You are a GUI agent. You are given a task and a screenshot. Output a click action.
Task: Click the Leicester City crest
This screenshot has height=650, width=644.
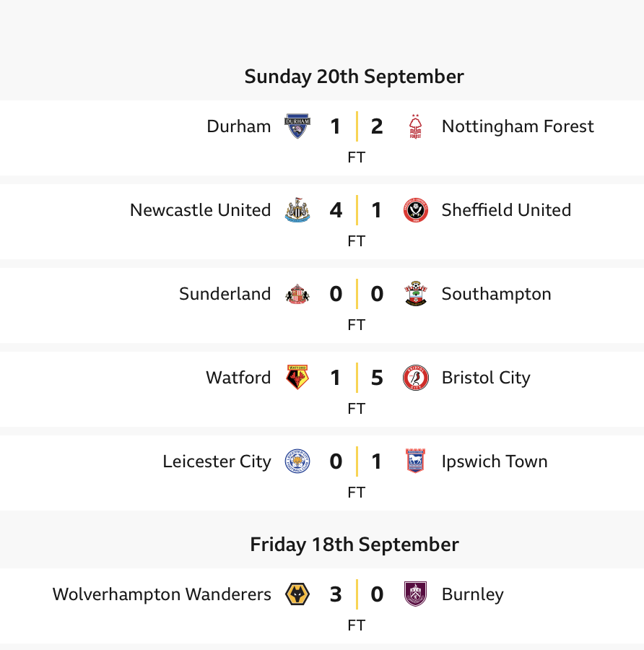coord(297,461)
